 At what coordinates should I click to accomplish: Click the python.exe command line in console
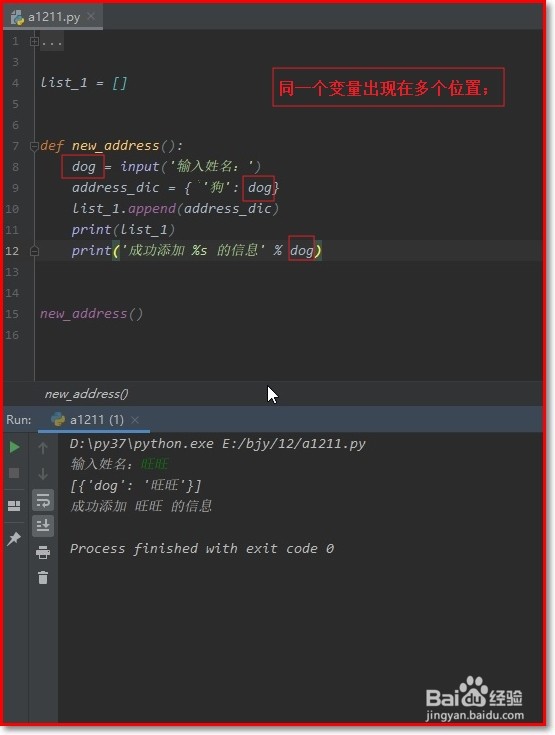pos(218,443)
